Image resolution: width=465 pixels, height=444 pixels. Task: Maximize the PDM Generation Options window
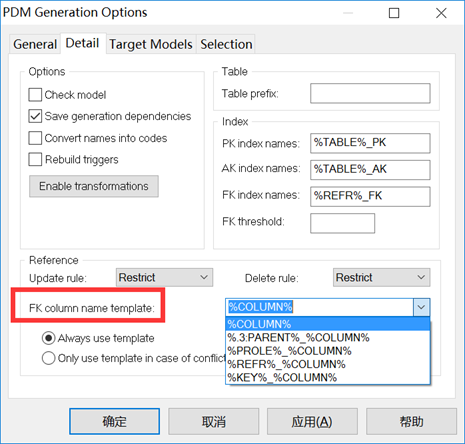394,13
